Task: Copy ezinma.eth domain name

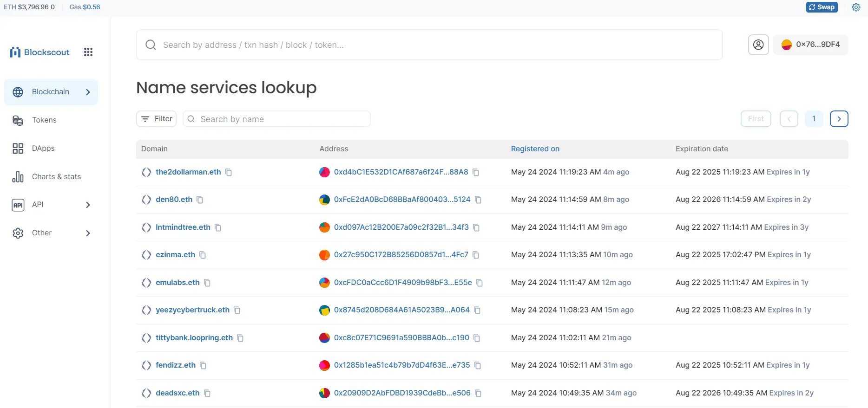Action: click(203, 255)
